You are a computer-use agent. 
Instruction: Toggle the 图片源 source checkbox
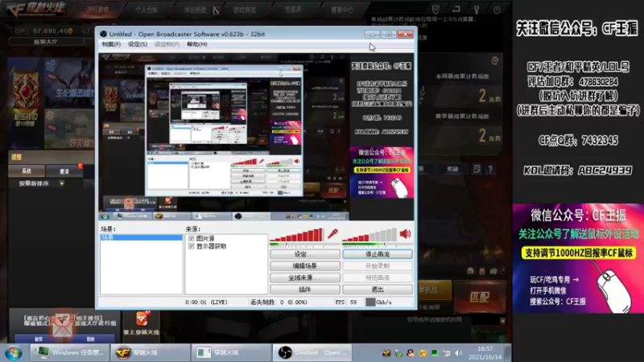pos(192,238)
